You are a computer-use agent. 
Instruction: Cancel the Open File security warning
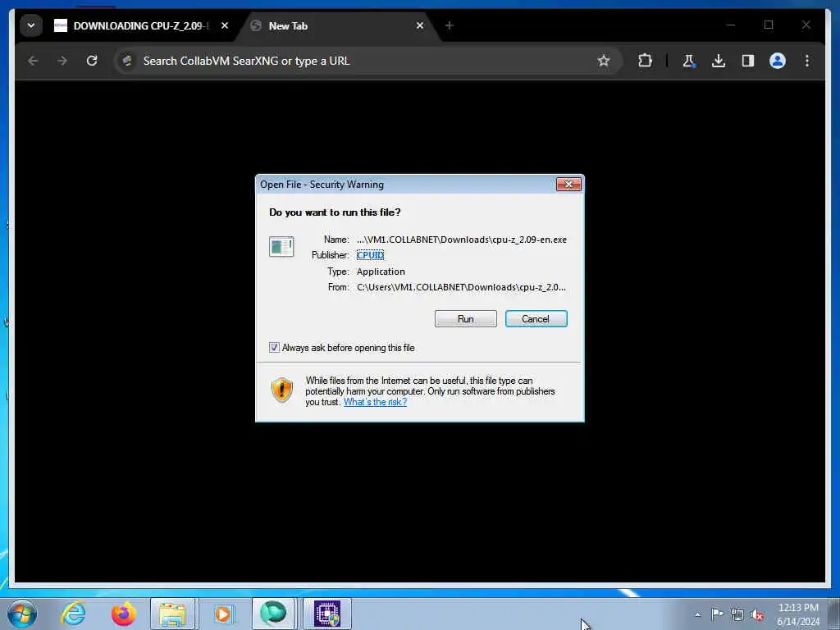point(536,319)
